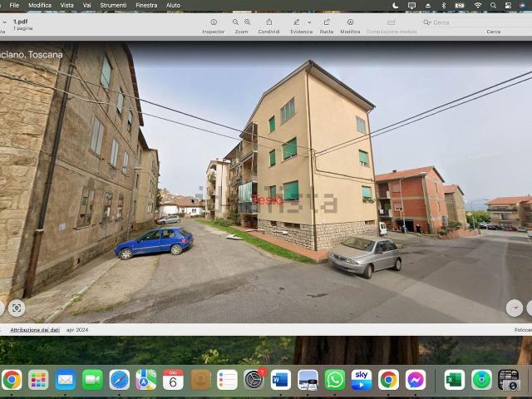Open the Finestra menu in the menu bar
The width and height of the screenshot is (532, 399).
click(x=146, y=5)
